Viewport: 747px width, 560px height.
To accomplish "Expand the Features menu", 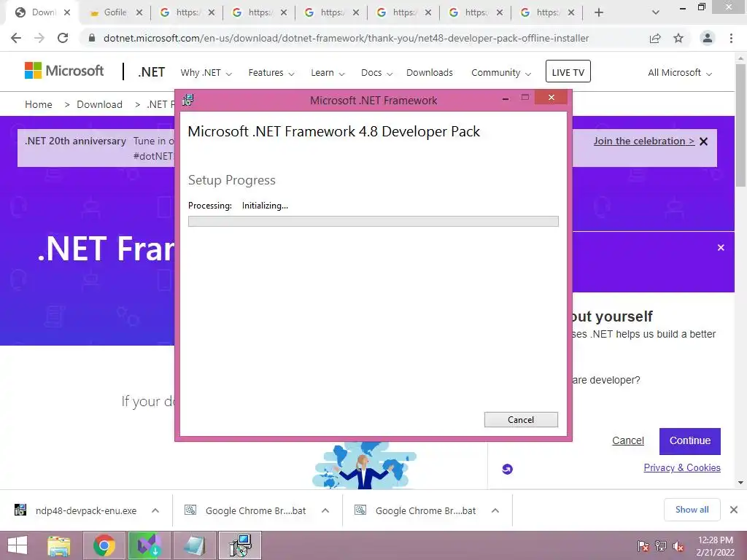I will (x=271, y=73).
